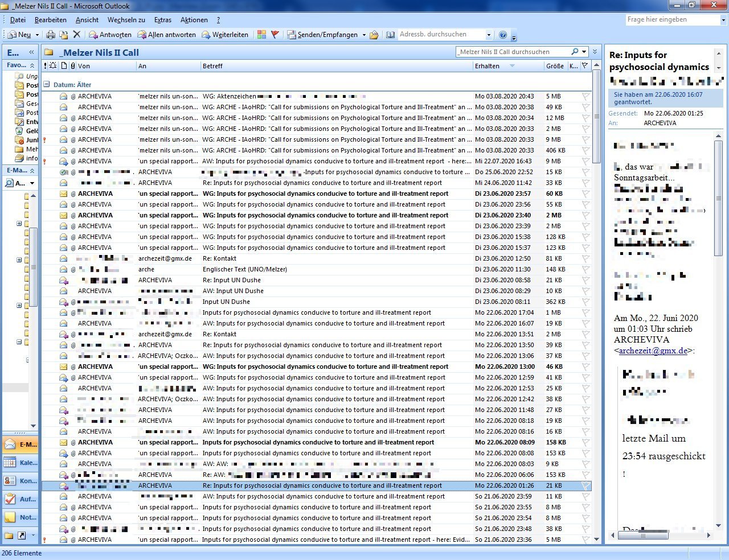Viewport: 729px width, 560px height.
Task: Click the magnifier search icon in the folder search box
Action: click(x=575, y=52)
